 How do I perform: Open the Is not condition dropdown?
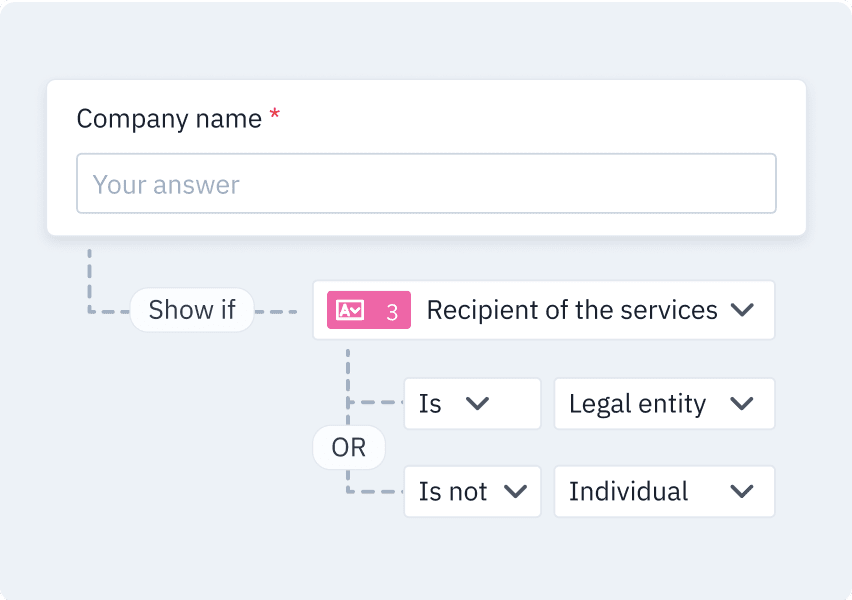tap(472, 491)
